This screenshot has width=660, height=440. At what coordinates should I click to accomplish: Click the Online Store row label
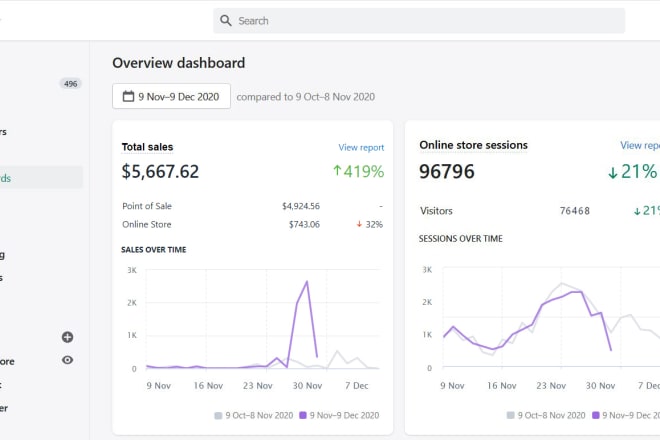pyautogui.click(x=146, y=224)
